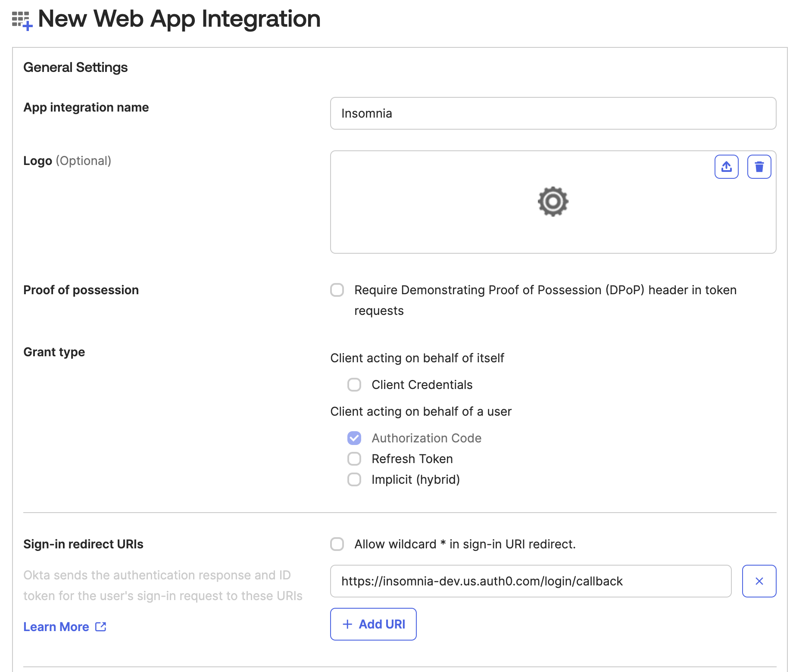Image resolution: width=793 pixels, height=672 pixels.
Task: Click the gear logo placeholder image
Action: coord(553,202)
